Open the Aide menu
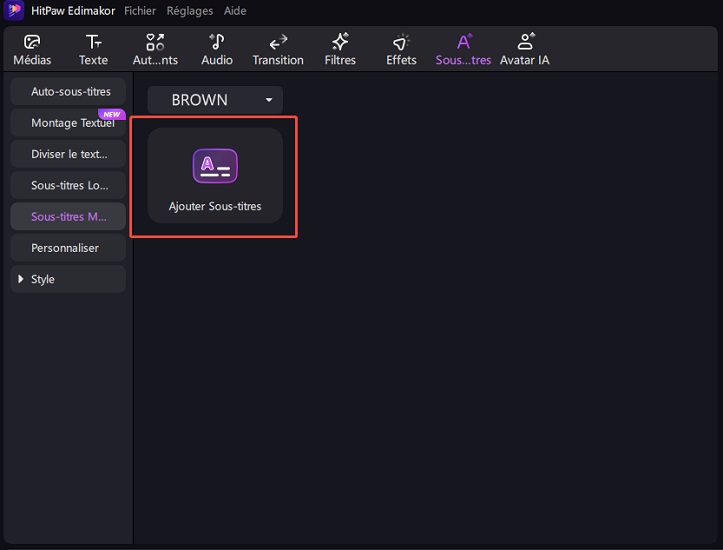This screenshot has width=723, height=550. point(235,11)
